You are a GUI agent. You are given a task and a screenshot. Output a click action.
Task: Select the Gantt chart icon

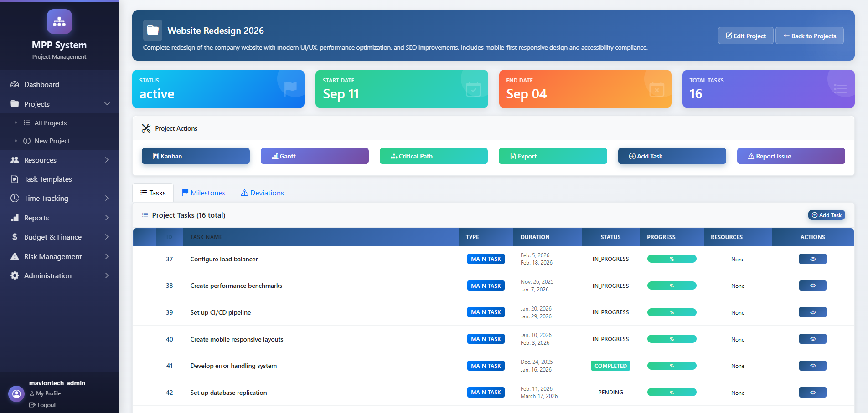click(274, 156)
